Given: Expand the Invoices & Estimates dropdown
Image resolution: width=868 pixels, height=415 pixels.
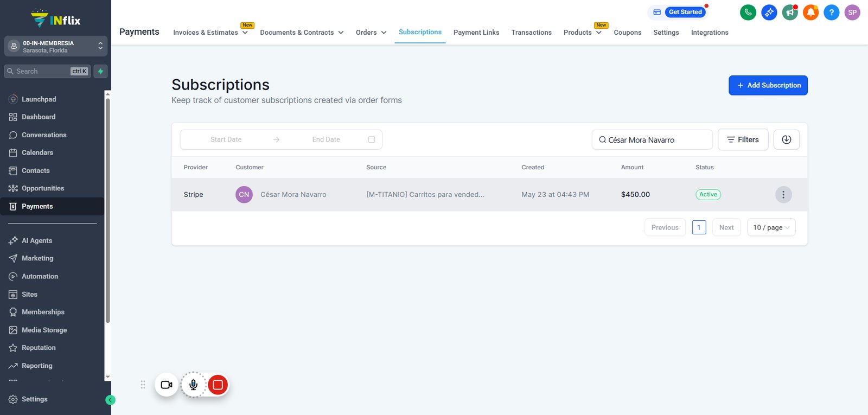Looking at the screenshot, I should [x=210, y=32].
